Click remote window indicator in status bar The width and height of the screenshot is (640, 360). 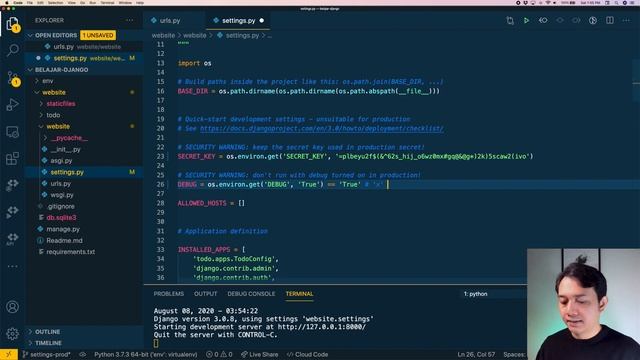click(x=9, y=354)
